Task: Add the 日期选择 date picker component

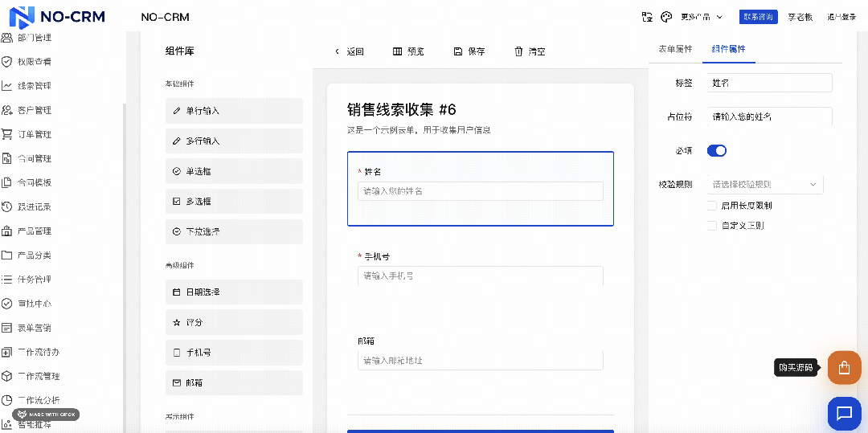Action: pos(234,292)
